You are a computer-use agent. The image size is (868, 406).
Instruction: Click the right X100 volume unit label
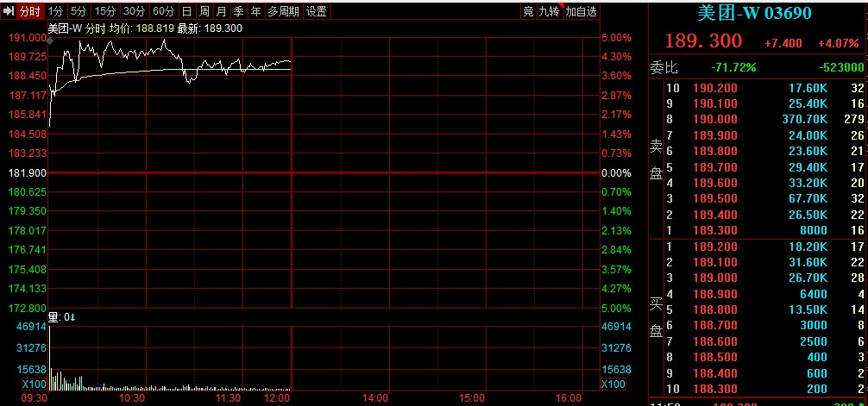pos(613,384)
